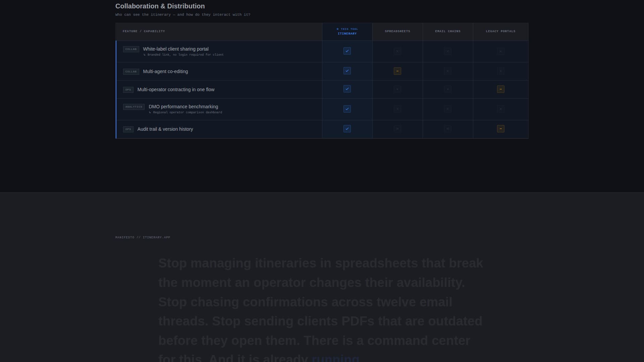This screenshot has height=362, width=644.
Task: Click Legacy Portals partial dash for Audit trail
Action: click(501, 129)
